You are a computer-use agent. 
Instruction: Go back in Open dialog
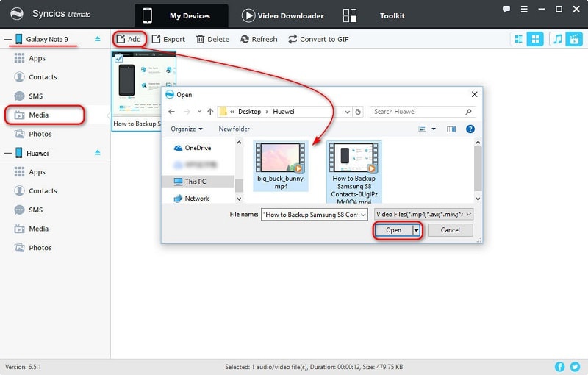click(x=171, y=112)
